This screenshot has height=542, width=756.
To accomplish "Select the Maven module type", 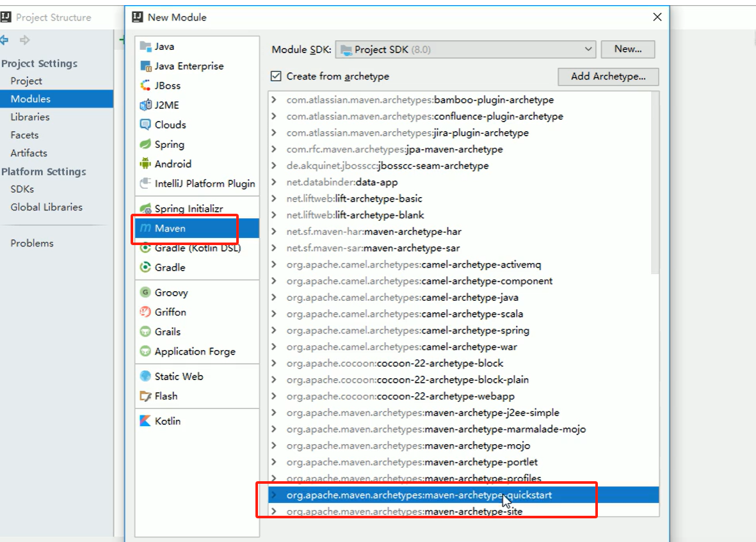I will coord(197,228).
